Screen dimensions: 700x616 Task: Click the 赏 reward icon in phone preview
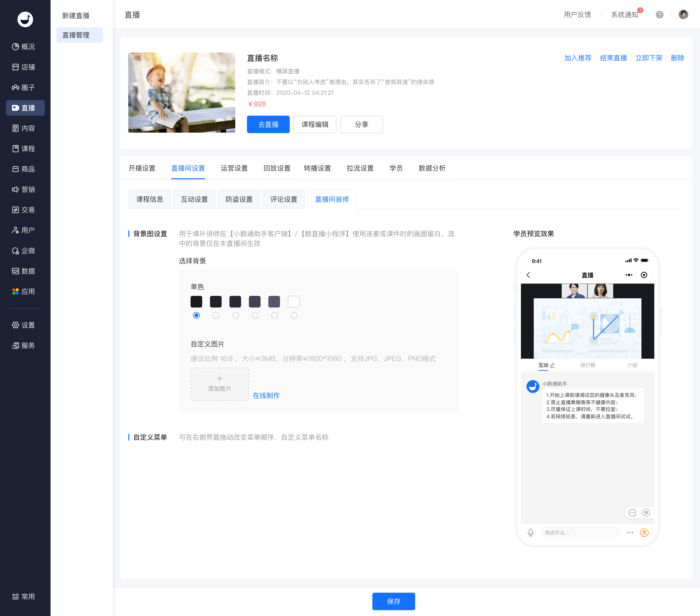click(644, 532)
